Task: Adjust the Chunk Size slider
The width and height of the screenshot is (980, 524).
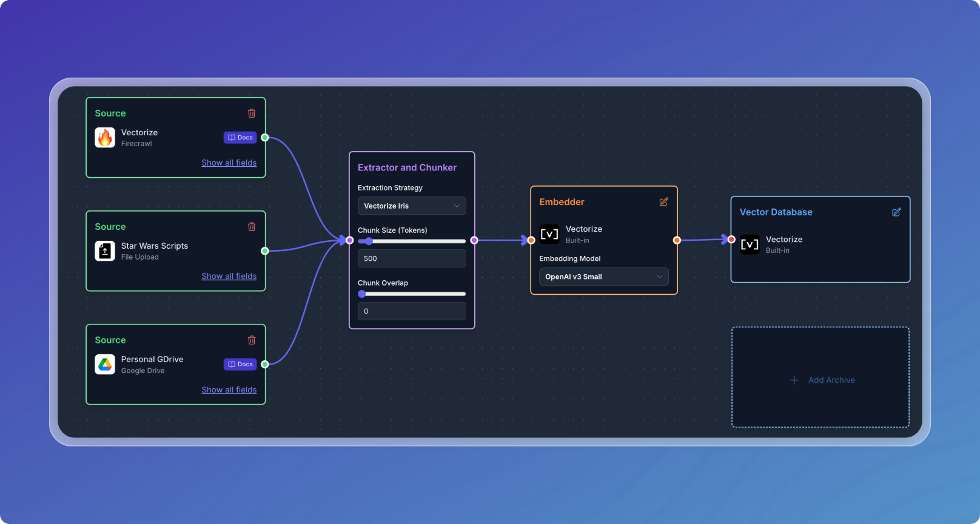Action: 412,241
